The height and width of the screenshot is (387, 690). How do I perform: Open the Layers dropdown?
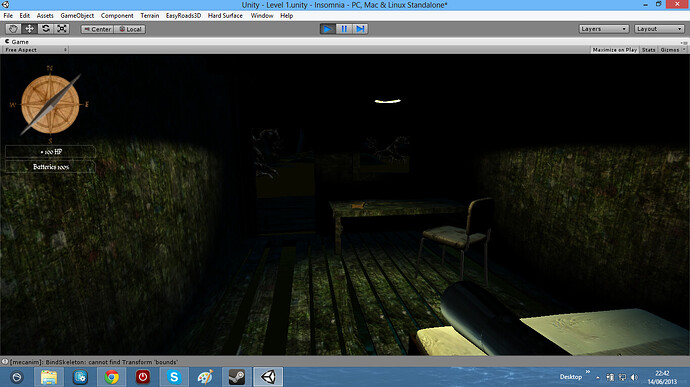pyautogui.click(x=603, y=29)
